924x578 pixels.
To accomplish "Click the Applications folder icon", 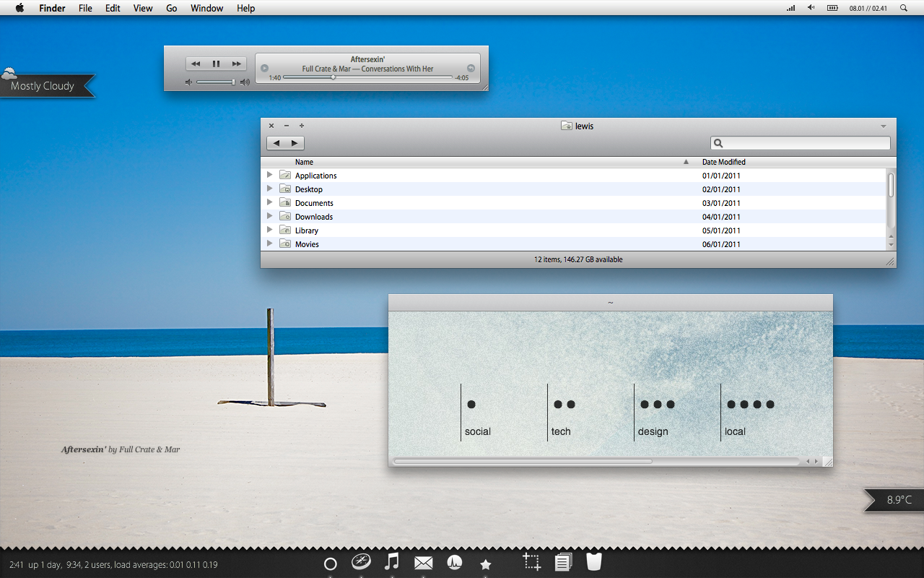I will [285, 176].
